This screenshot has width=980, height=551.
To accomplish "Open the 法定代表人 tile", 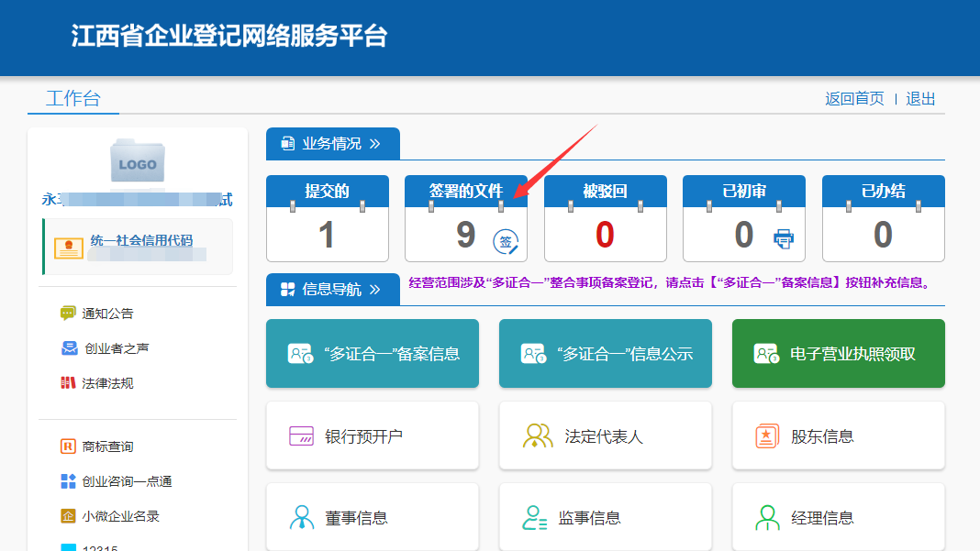I will pos(605,435).
